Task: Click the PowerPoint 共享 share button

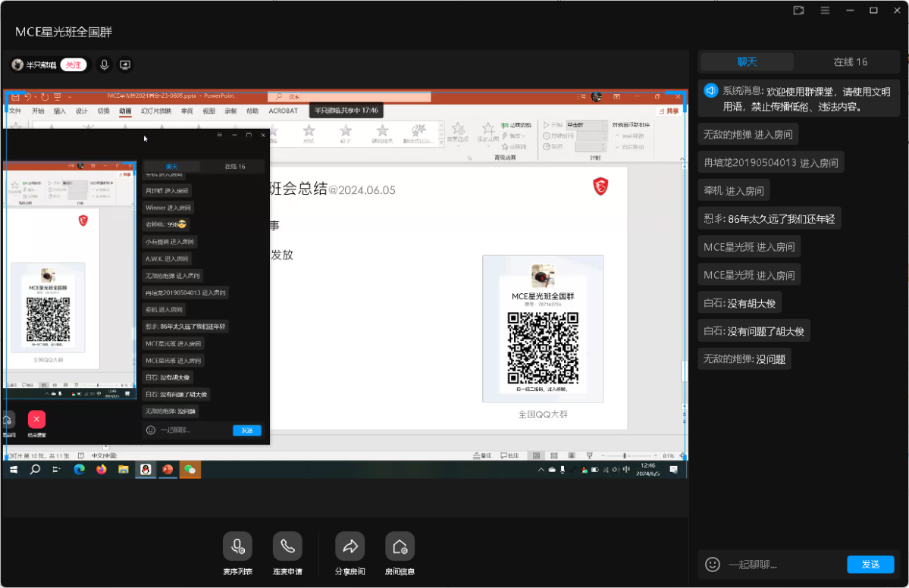Action: pos(669,111)
